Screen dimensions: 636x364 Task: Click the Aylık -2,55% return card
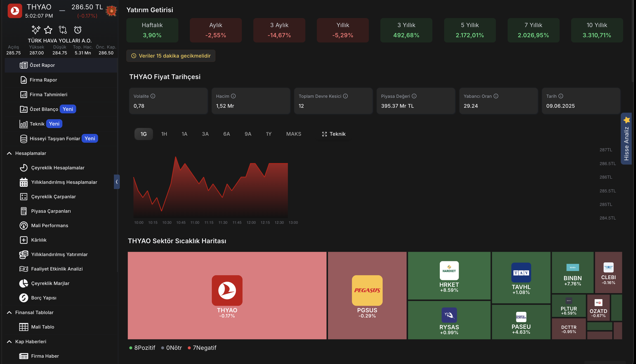[x=216, y=30]
